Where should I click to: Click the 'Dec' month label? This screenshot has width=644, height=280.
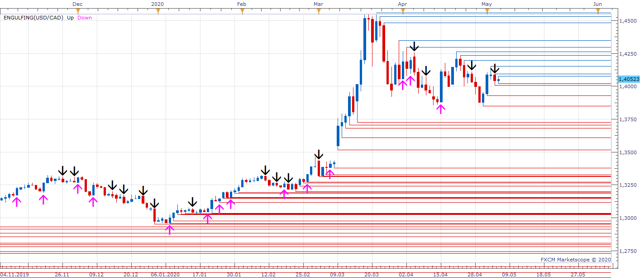[x=78, y=4]
